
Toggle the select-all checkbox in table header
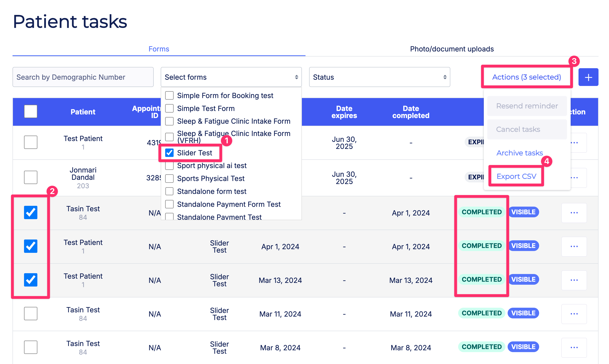(31, 112)
